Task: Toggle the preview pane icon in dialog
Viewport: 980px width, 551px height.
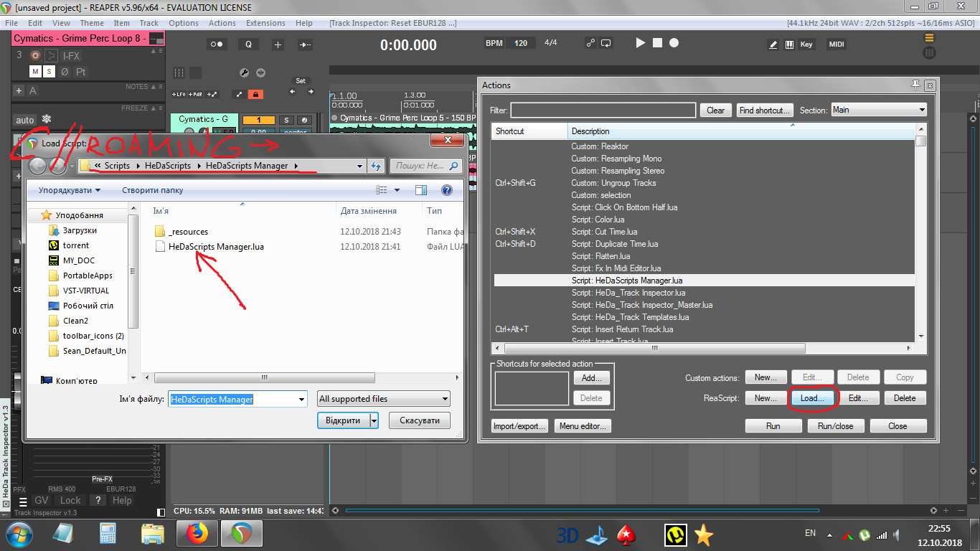Action: click(421, 190)
